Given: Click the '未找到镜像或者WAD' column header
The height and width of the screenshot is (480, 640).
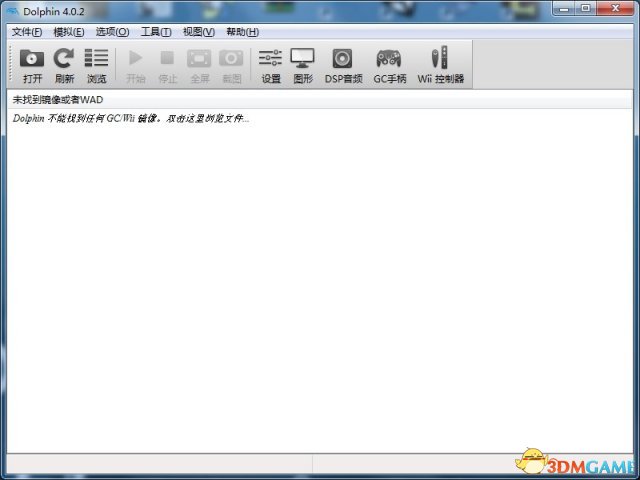Looking at the screenshot, I should pos(320,100).
